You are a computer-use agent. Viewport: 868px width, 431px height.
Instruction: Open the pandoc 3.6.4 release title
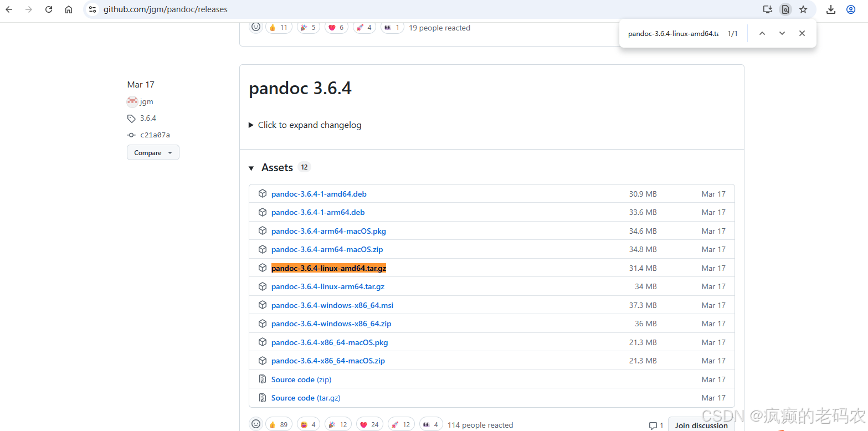coord(300,88)
